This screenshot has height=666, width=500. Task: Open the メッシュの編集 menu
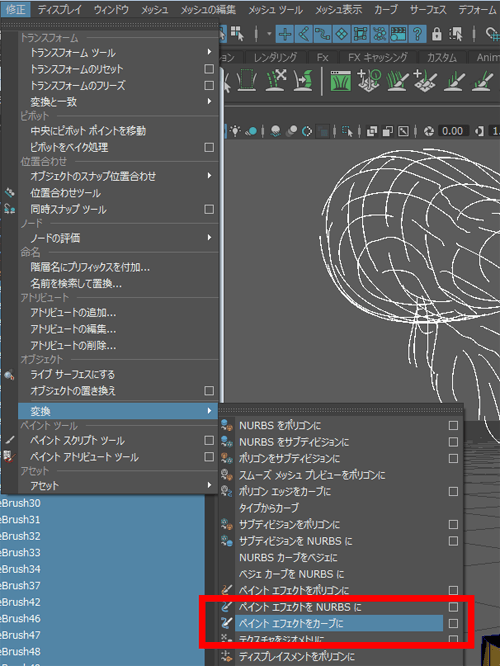tap(208, 9)
